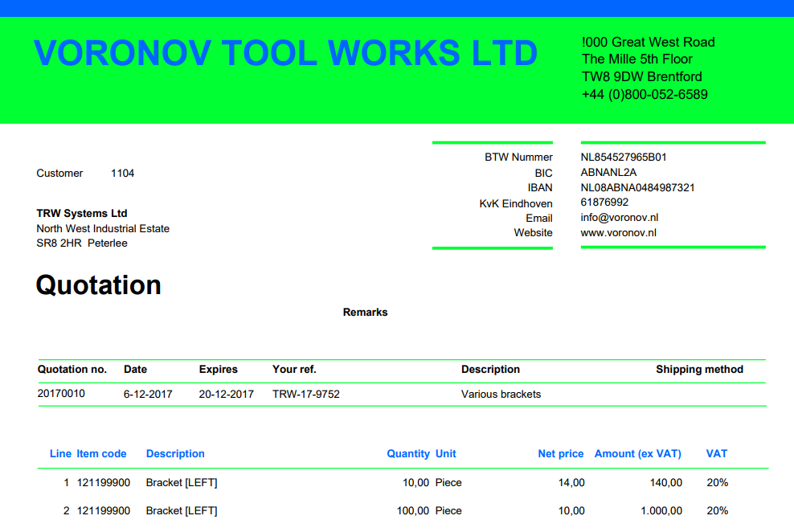Click the VORONOV TOOL WORKS LTD title
The image size is (794, 532).
285,54
